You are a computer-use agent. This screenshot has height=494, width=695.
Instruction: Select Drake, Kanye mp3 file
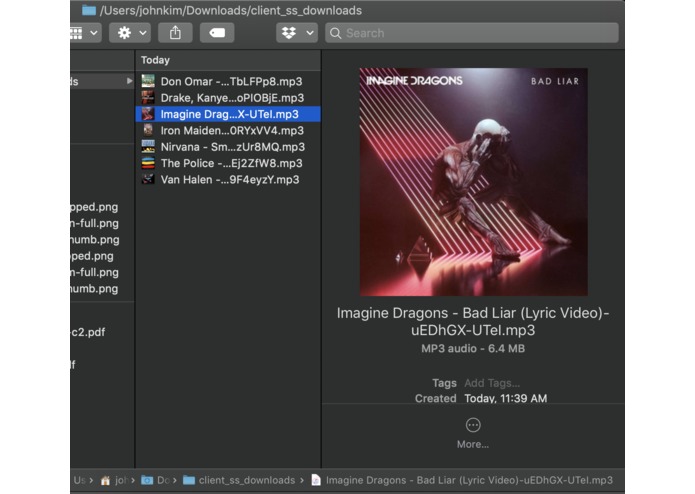(x=228, y=98)
